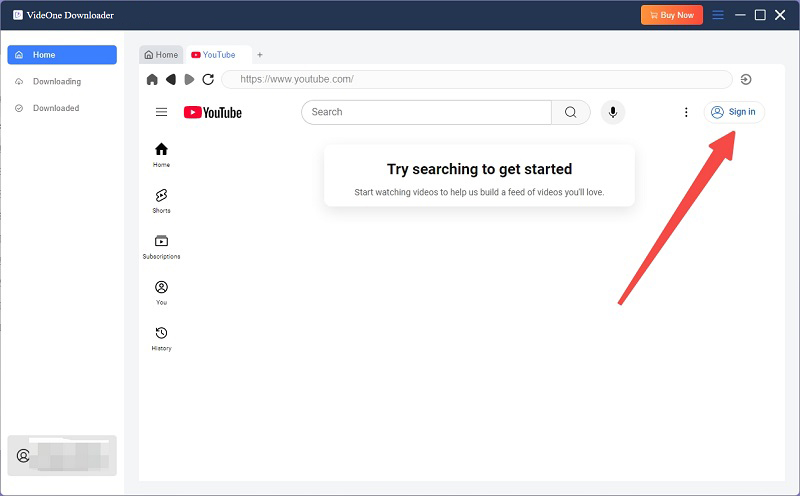This screenshot has height=496, width=800.
Task: Click the YouTube search magnifier button
Action: click(x=570, y=112)
